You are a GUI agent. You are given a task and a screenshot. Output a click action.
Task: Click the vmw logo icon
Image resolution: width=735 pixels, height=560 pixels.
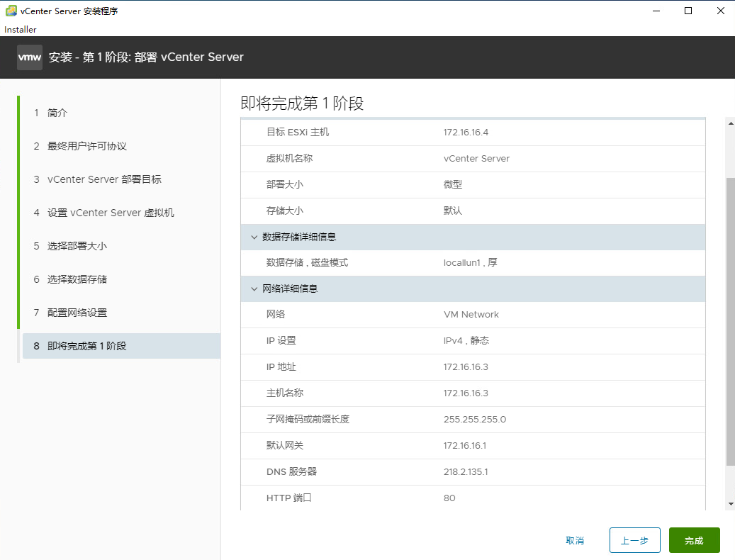click(30, 57)
